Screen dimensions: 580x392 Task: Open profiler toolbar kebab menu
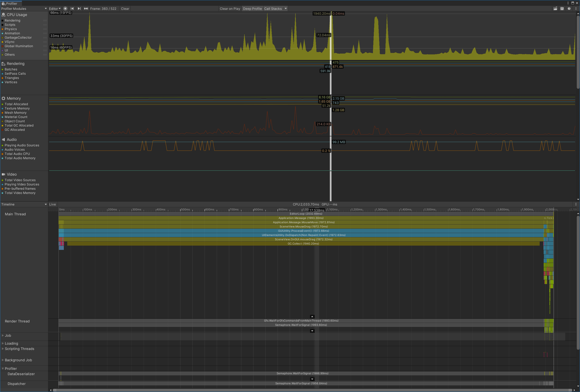pos(576,9)
